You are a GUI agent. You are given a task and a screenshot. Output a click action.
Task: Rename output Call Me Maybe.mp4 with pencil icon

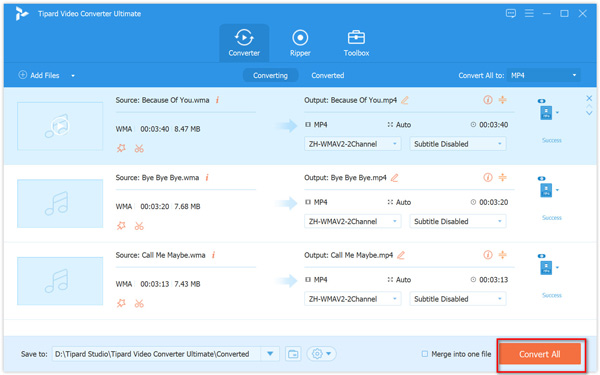[x=401, y=255]
